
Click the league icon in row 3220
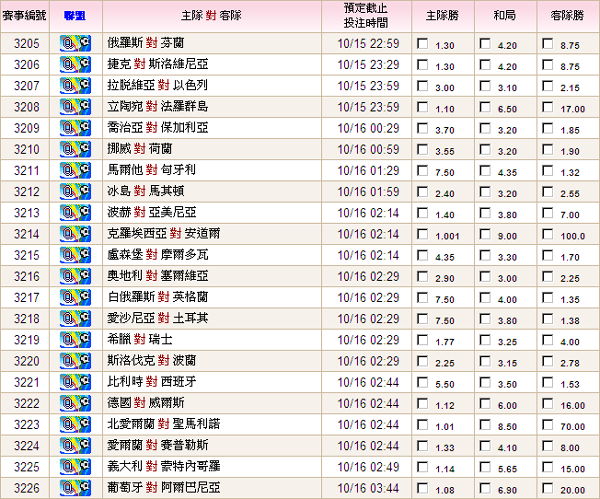pos(75,361)
